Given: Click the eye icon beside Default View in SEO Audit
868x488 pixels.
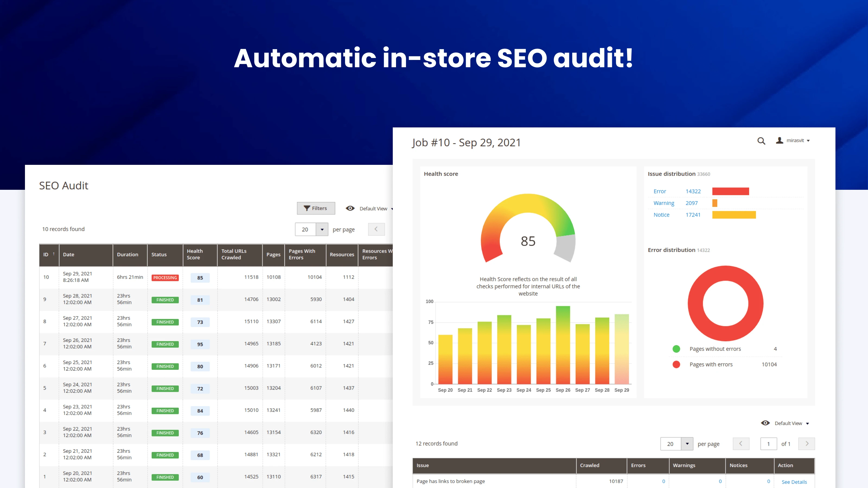Looking at the screenshot, I should [350, 208].
